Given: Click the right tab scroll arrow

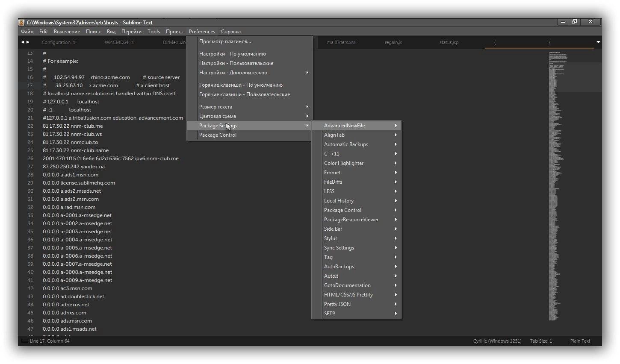Looking at the screenshot, I should pos(28,42).
